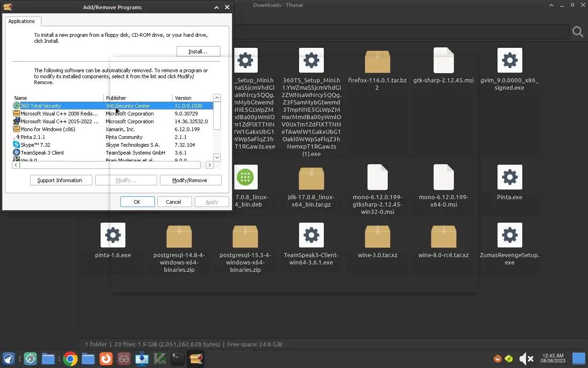
Task: Click the Pinta 2.1.1 icon in the program list
Action: click(17, 137)
